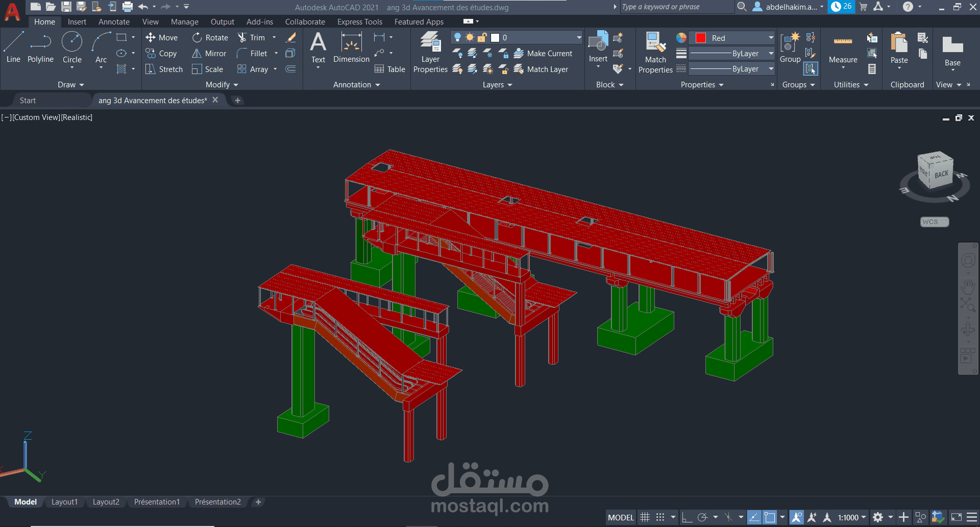The height and width of the screenshot is (527, 980).
Task: Click the Group tool
Action: (790, 48)
